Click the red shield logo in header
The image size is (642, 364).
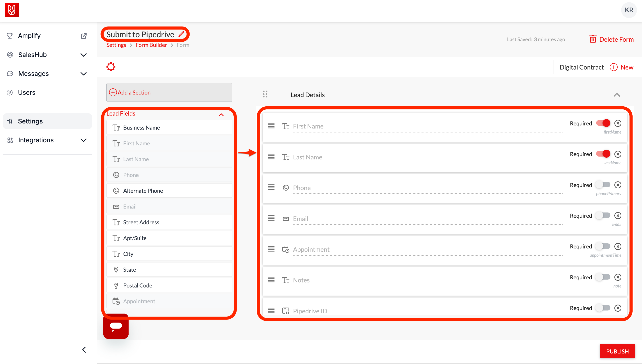12,10
